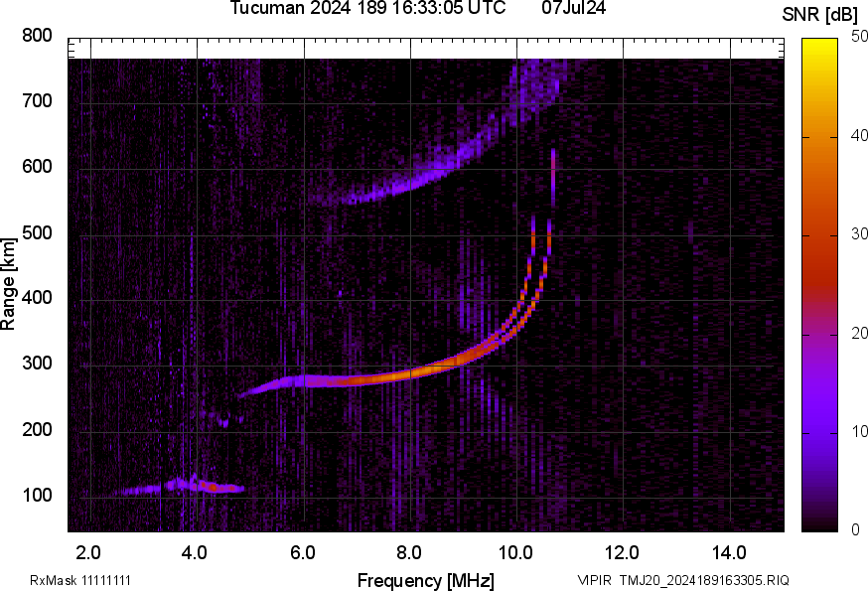Click the range tick label "700"

tap(37, 101)
